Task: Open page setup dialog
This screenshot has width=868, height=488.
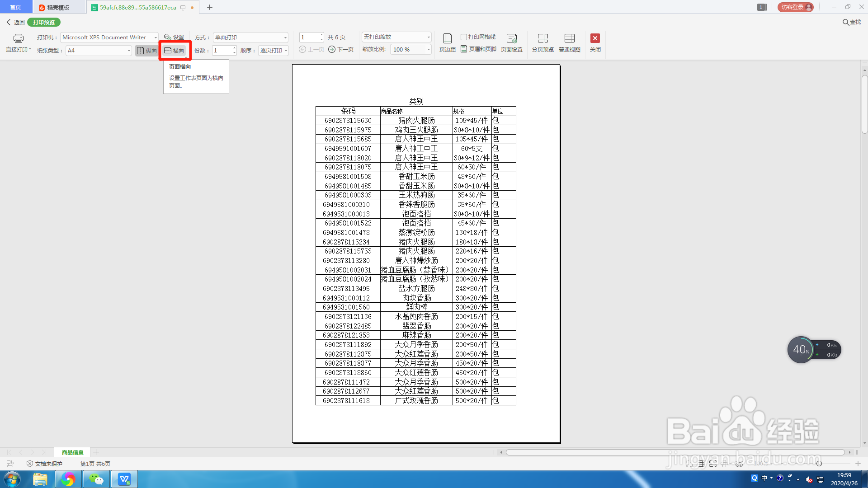Action: point(511,43)
